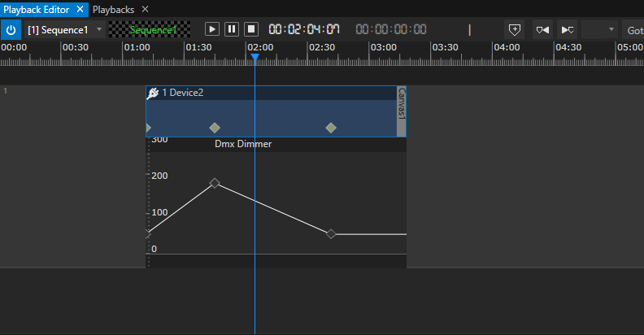The image size is (644, 335).
Task: Start playback with the Play button
Action: pyautogui.click(x=212, y=29)
